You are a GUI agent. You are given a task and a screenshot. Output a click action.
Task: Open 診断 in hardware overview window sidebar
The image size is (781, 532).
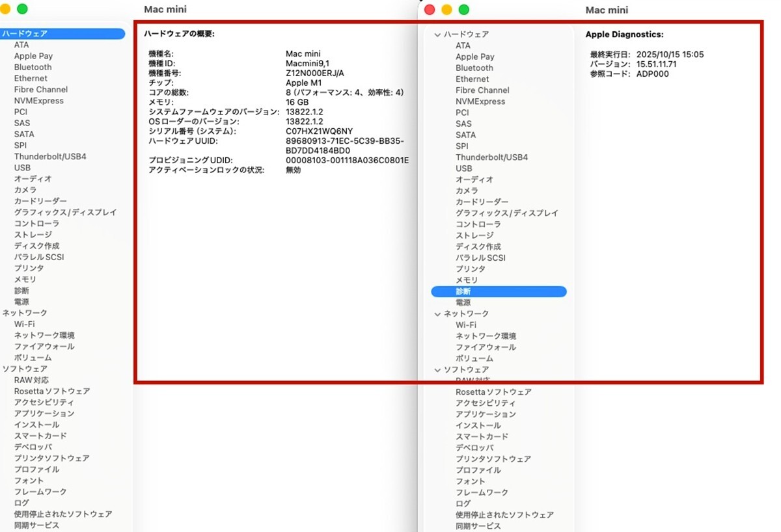click(x=21, y=291)
